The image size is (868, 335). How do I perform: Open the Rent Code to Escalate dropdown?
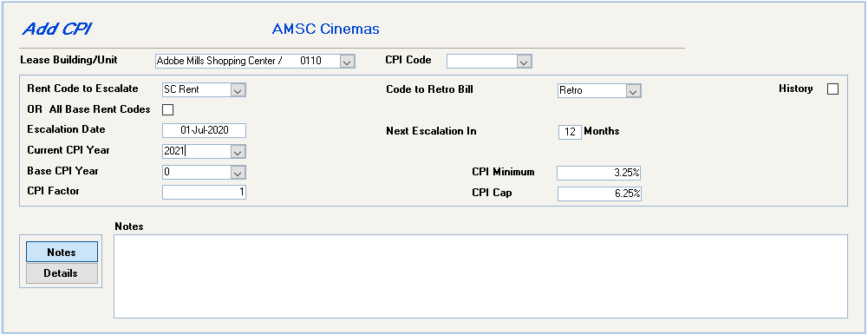point(238,90)
